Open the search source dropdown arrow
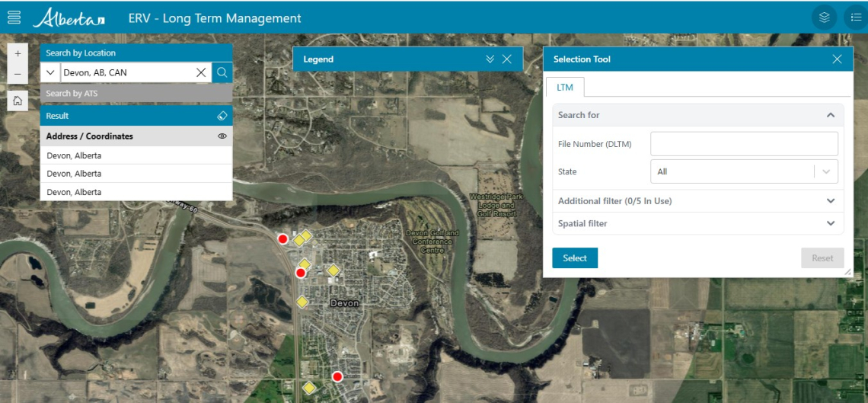Screen dimensions: 868x403 pos(50,72)
